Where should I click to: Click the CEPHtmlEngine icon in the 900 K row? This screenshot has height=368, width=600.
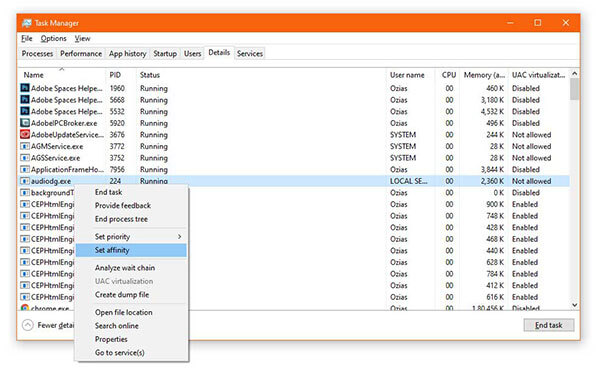click(25, 204)
